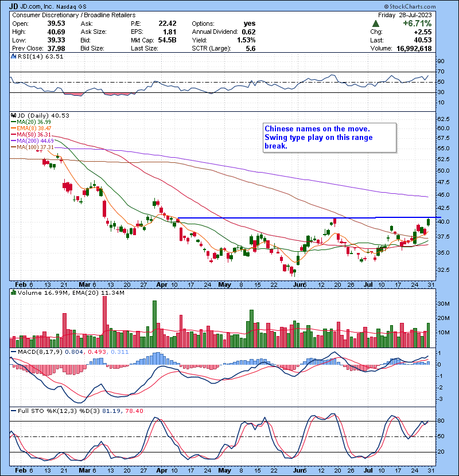Click the Mkt Cap value 54.5B
This screenshot has height=476, width=459.
point(167,40)
